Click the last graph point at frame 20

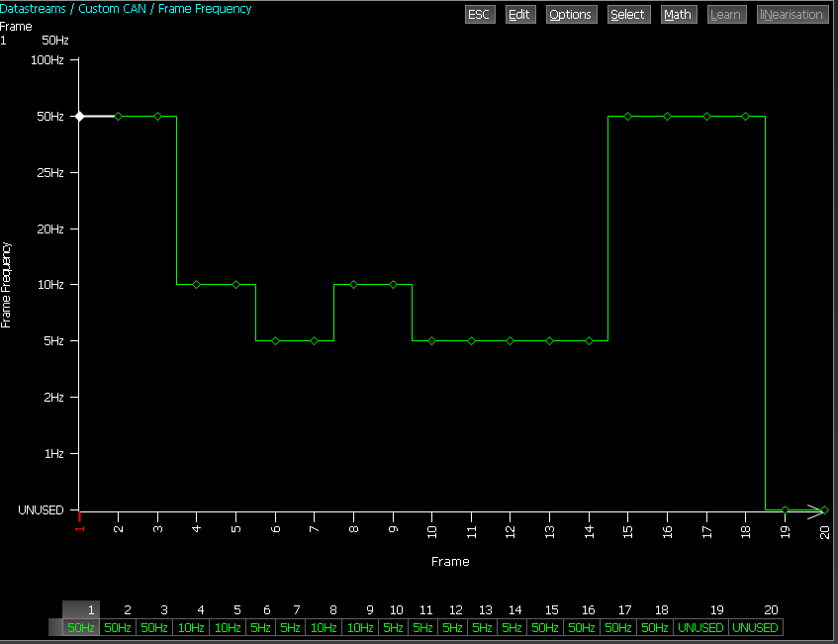tap(824, 509)
